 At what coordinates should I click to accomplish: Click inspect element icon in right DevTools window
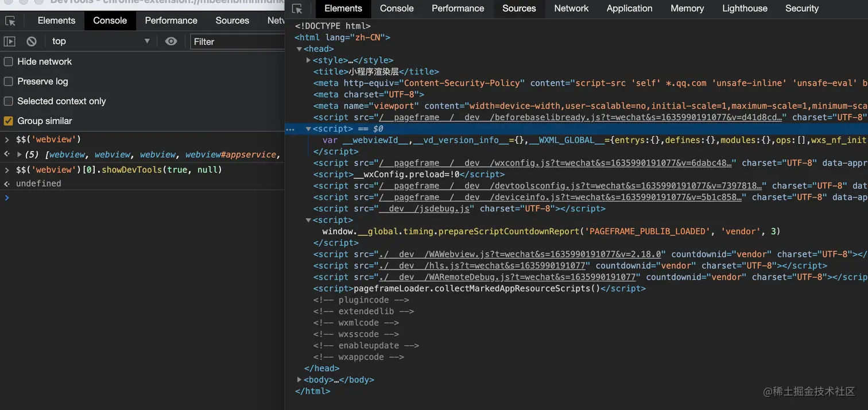pyautogui.click(x=297, y=9)
